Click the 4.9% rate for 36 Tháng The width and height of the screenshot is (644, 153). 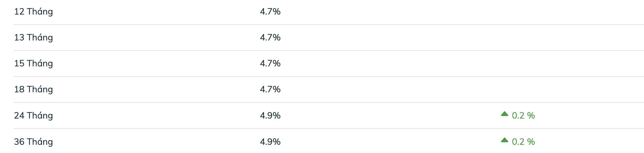pos(270,142)
